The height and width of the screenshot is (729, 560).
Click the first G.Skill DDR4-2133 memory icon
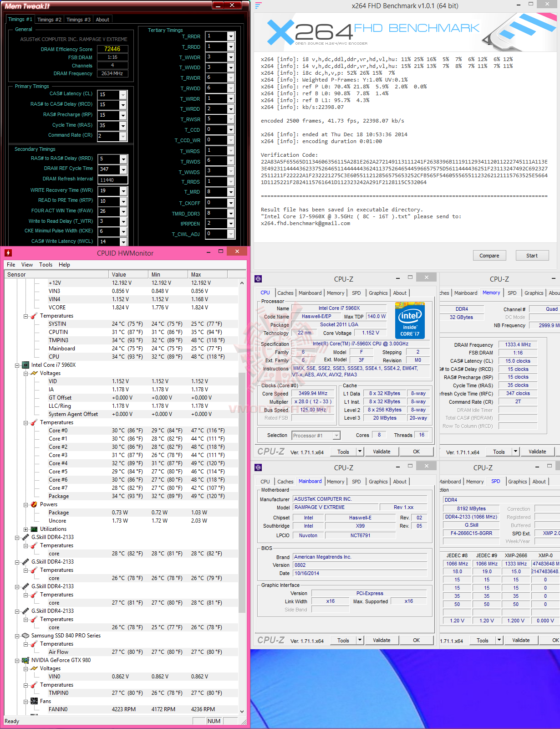26,537
